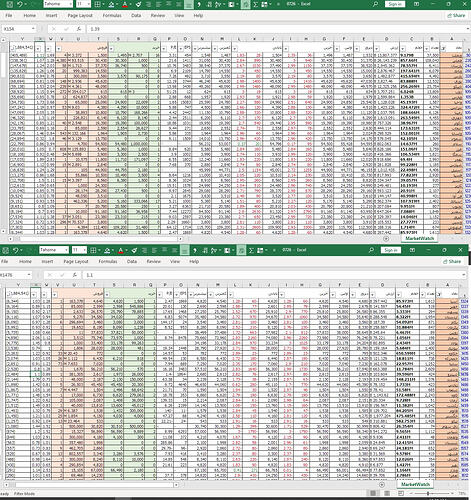This screenshot has height=500, width=471.
Task: Click Undo in bottom Excel window
Action: pos(15,250)
